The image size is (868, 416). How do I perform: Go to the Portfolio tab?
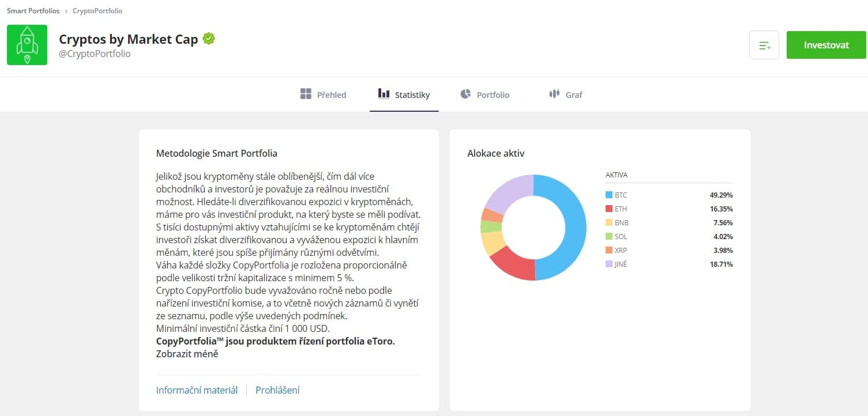click(485, 94)
